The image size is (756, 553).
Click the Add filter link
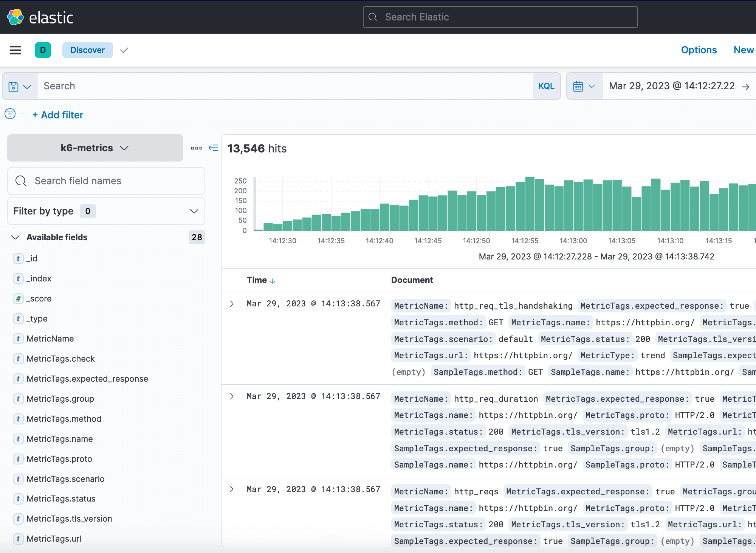[57, 115]
